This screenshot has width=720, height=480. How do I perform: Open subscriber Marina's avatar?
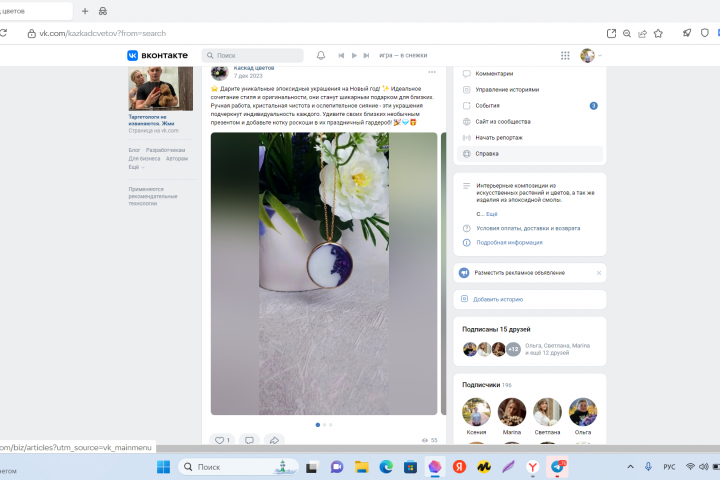[x=512, y=412]
